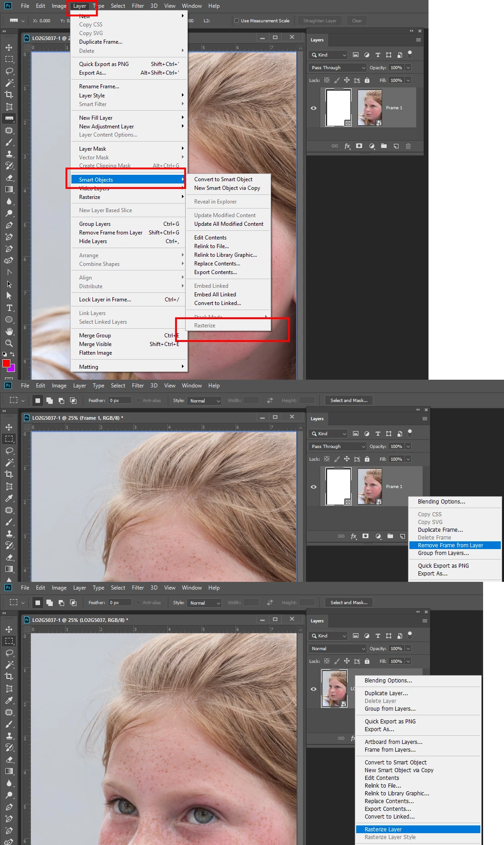Enable the Use Measurement Scale checkbox
Viewport: 504px width, 845px height.
coord(237,20)
